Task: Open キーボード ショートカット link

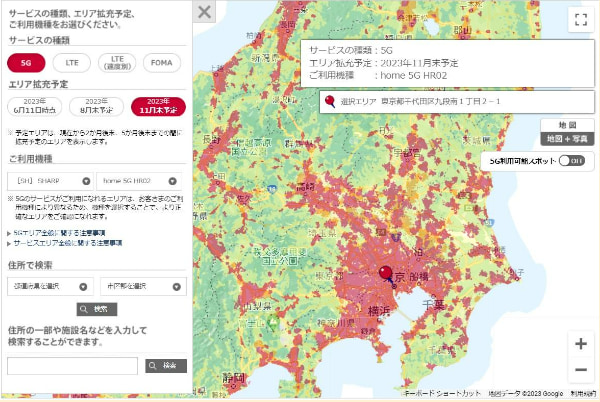Action: [442, 393]
